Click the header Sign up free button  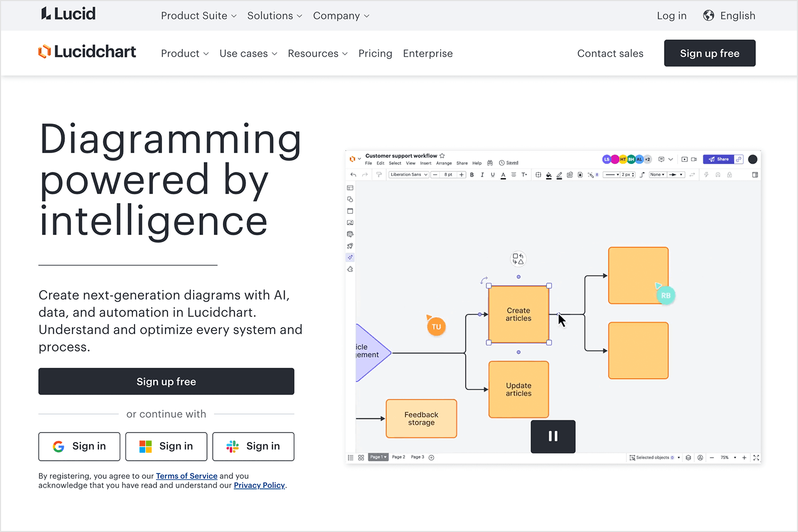710,53
